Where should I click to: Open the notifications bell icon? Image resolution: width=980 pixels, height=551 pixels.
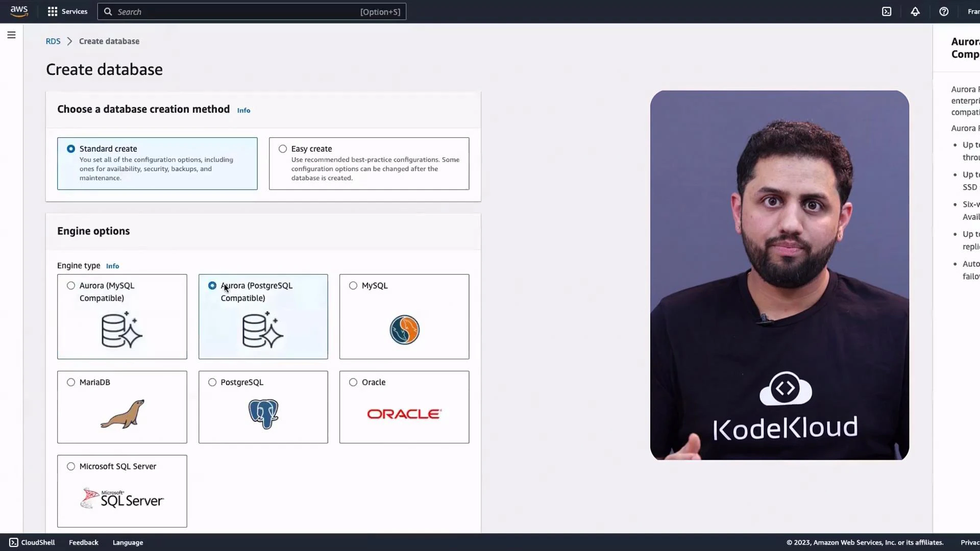(915, 11)
